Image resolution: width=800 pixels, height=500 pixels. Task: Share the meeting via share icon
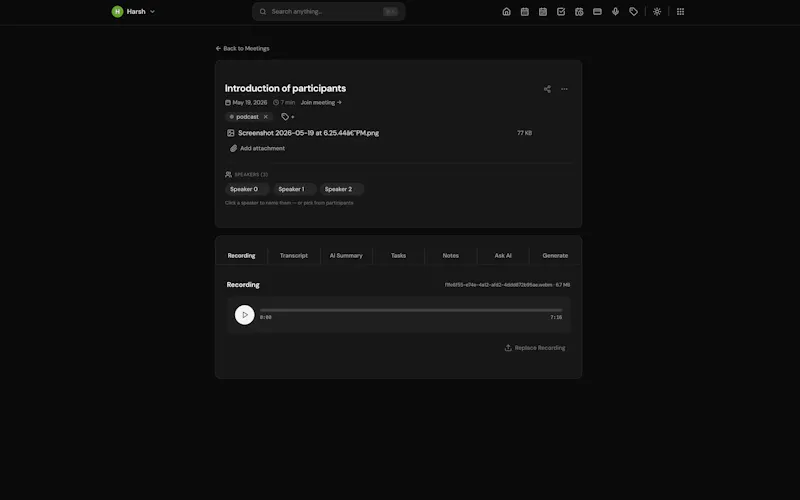coord(547,89)
